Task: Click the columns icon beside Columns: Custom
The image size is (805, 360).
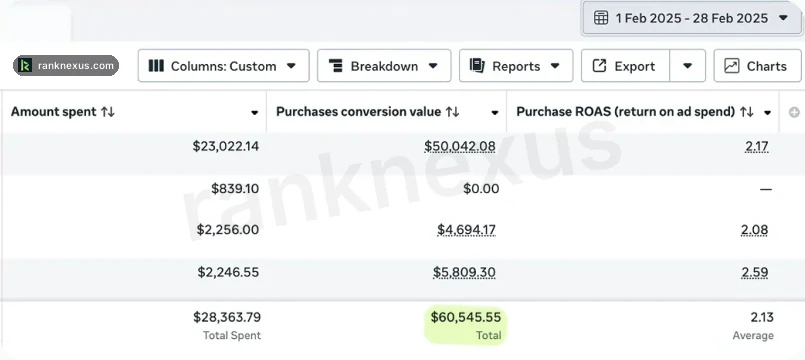Action: 156,66
